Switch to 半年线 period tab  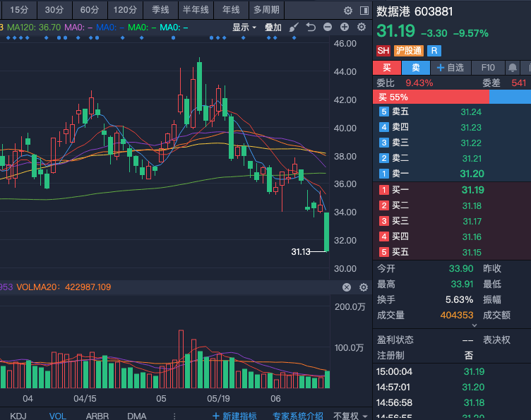pos(196,10)
